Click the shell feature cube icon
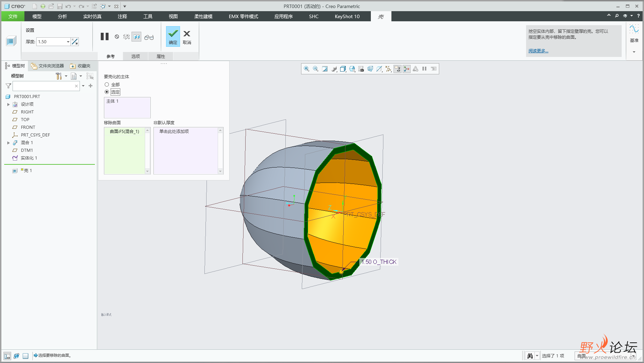644x363 pixels. point(11,41)
